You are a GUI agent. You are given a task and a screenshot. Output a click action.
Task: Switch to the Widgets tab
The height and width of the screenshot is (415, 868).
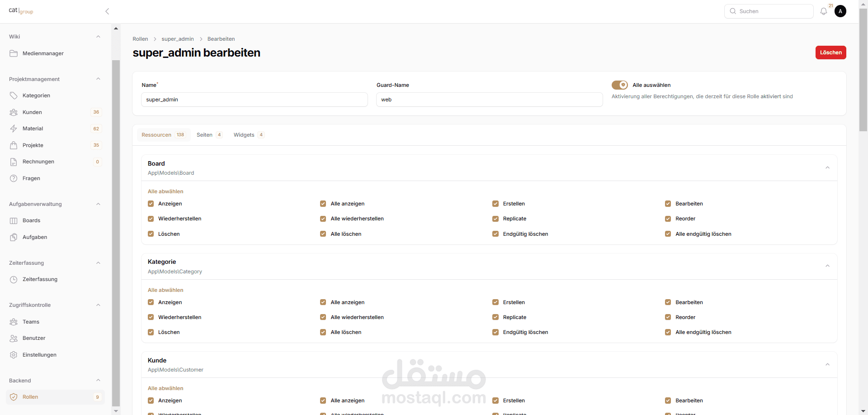pos(249,135)
